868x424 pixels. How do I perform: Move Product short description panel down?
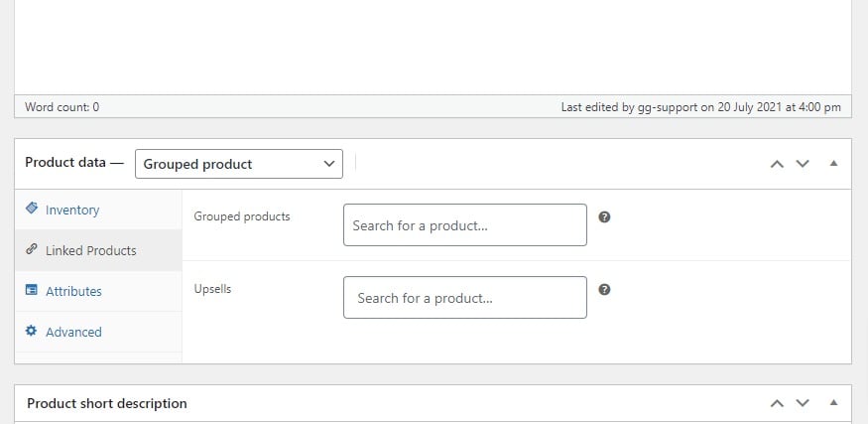point(803,403)
